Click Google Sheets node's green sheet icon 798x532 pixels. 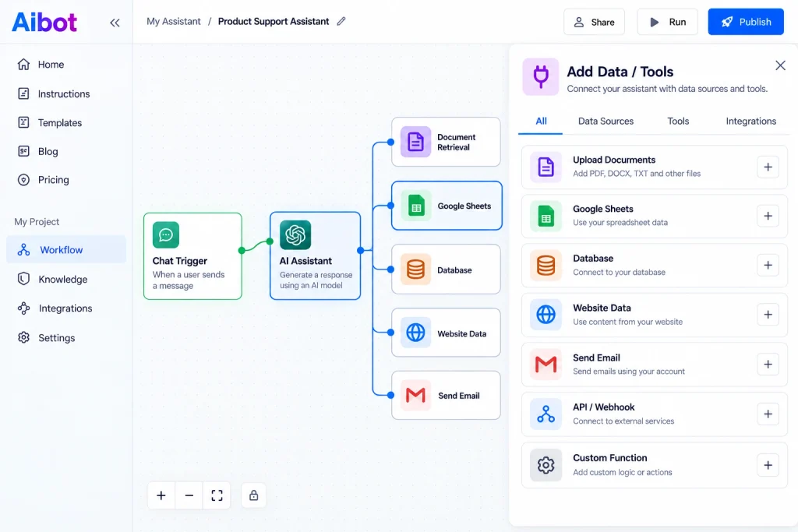click(x=416, y=206)
